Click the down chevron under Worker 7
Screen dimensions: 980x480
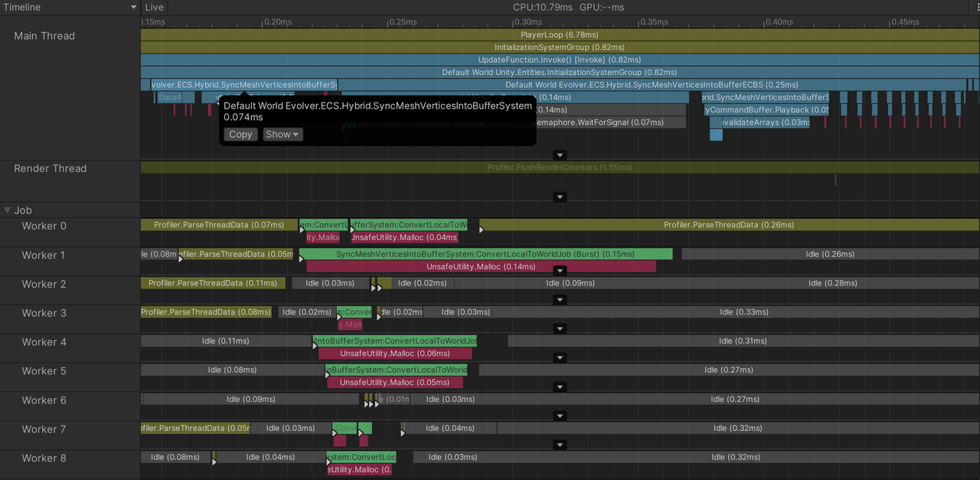click(x=560, y=444)
